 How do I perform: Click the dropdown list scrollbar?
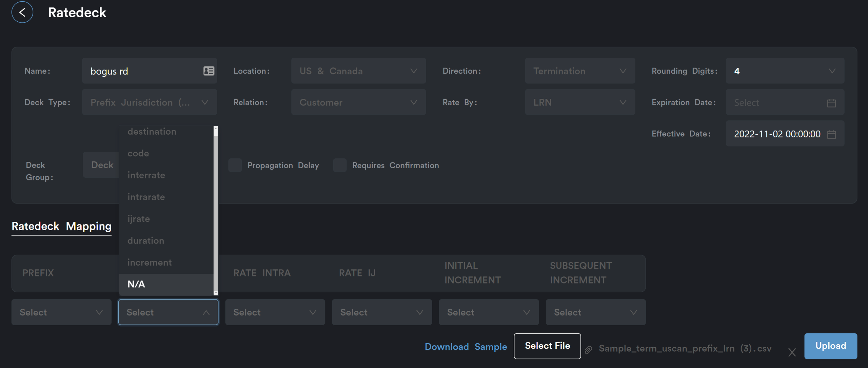pos(216,210)
